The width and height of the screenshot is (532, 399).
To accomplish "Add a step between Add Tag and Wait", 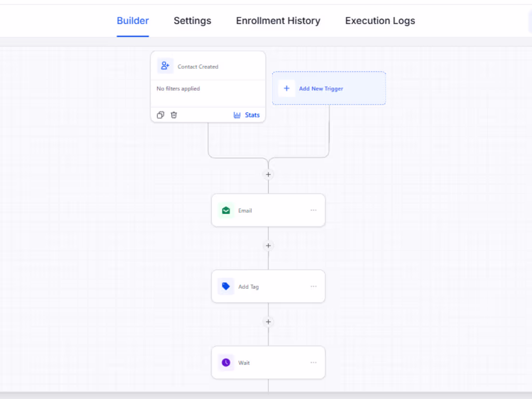I will point(268,322).
